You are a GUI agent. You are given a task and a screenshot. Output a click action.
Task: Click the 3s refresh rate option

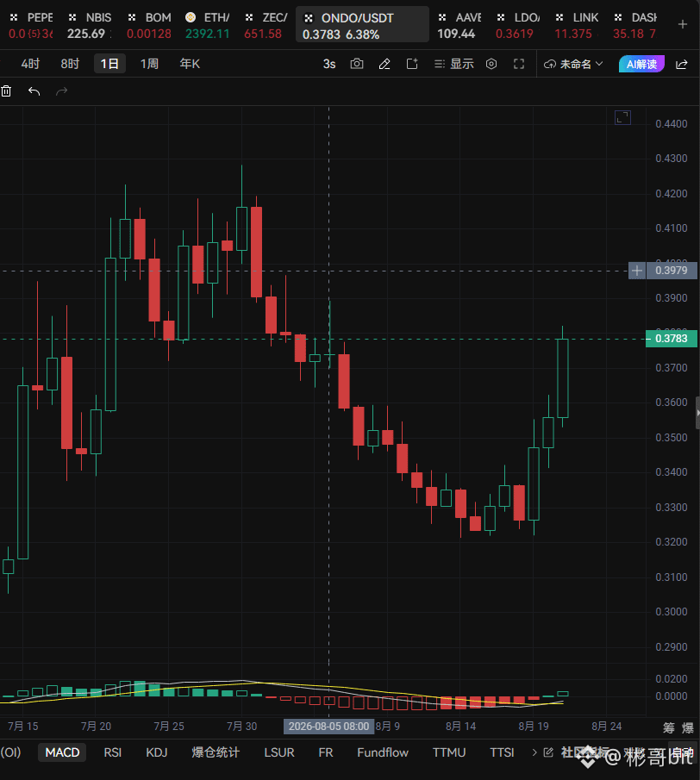pyautogui.click(x=329, y=64)
